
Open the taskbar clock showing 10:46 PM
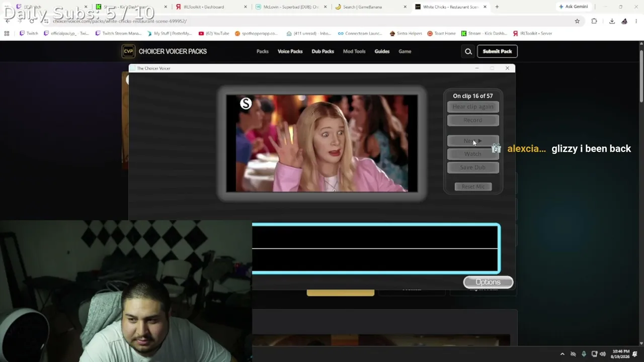[620, 354]
